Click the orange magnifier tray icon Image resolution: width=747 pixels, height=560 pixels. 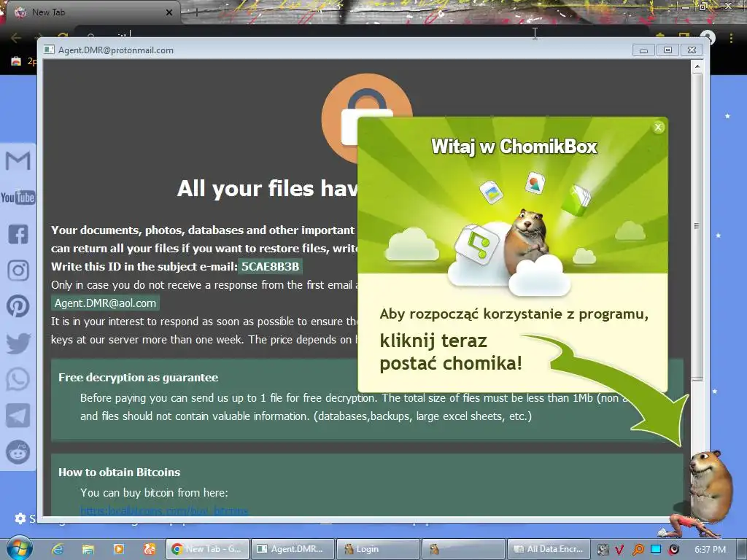638,550
